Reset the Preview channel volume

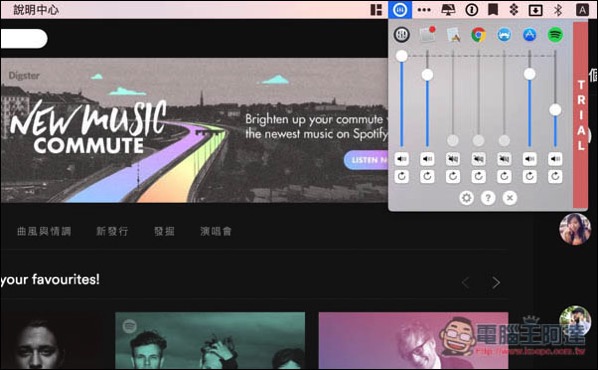[x=453, y=176]
